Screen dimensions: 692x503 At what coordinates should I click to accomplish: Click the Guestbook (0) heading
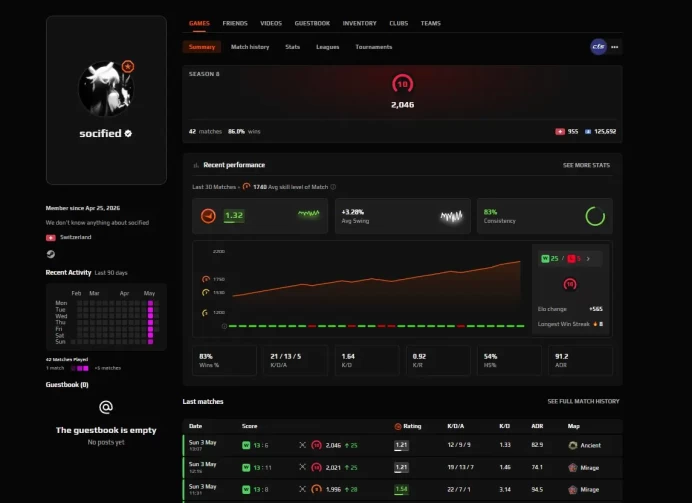click(x=67, y=385)
